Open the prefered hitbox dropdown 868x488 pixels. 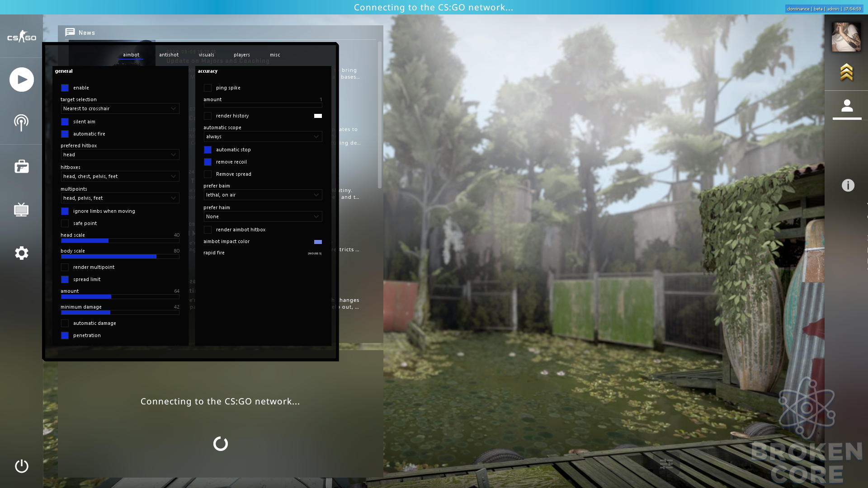pos(120,155)
